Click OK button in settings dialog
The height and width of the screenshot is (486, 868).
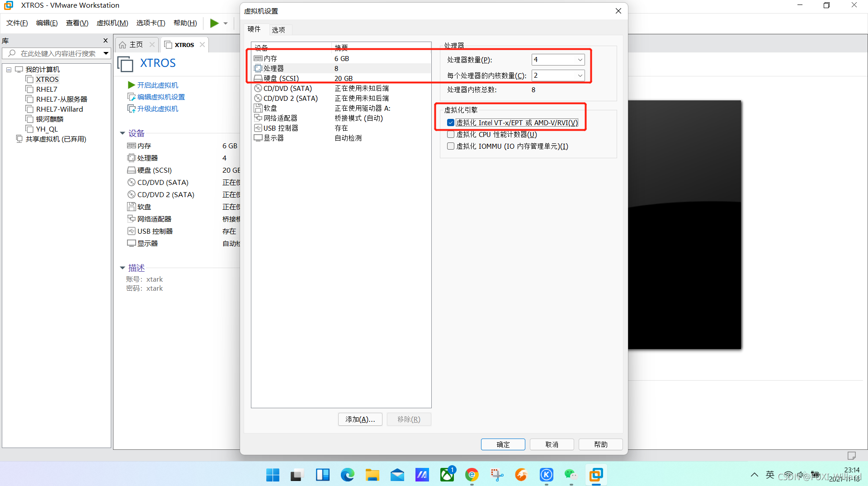coord(503,444)
